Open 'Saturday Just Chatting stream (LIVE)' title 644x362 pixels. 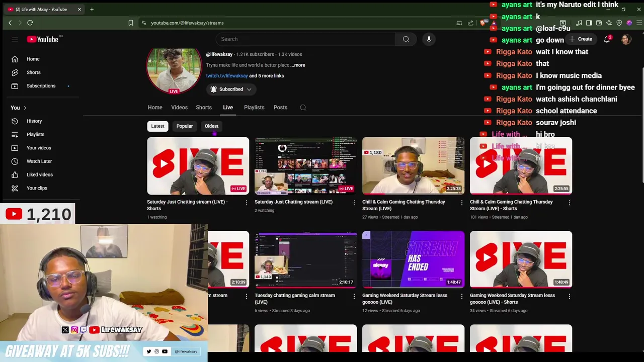[293, 202]
